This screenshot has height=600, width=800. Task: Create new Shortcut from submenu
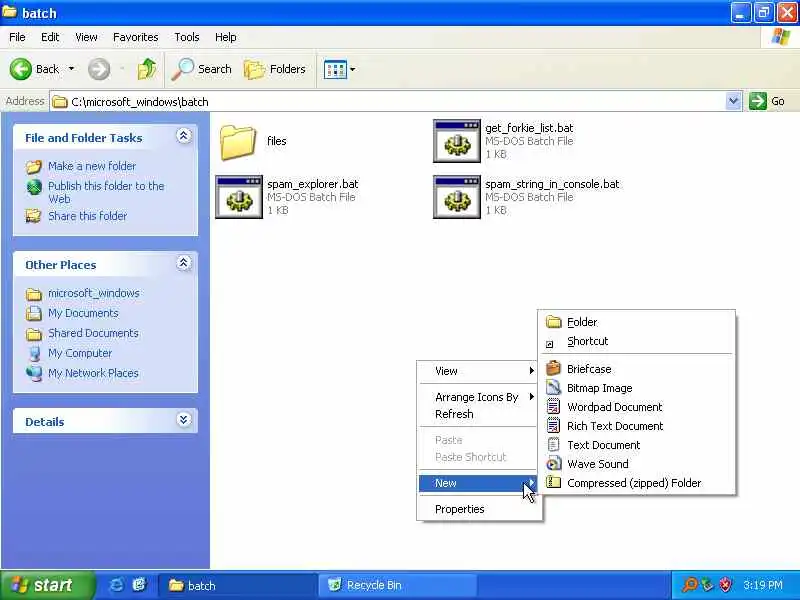click(637, 341)
